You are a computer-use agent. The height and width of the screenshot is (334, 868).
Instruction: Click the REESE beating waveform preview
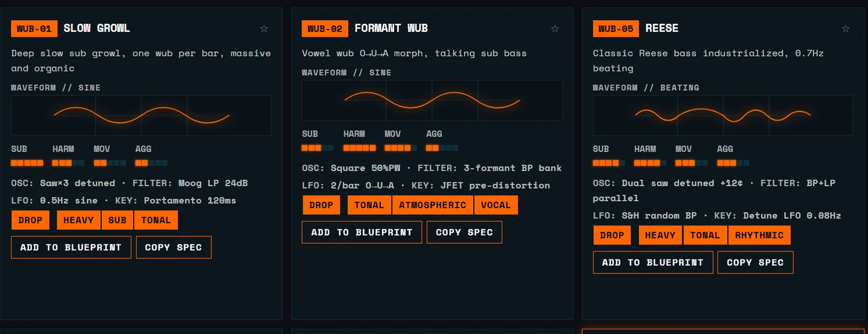coord(723,116)
